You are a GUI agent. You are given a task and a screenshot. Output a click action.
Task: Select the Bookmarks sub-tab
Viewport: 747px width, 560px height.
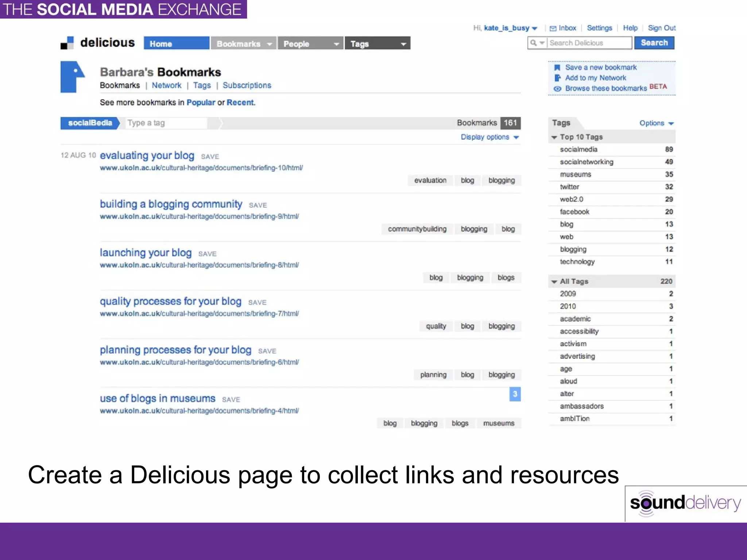120,85
